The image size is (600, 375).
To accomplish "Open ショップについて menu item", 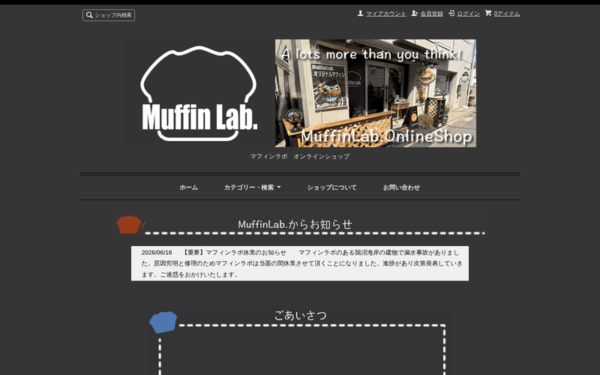I will point(332,188).
